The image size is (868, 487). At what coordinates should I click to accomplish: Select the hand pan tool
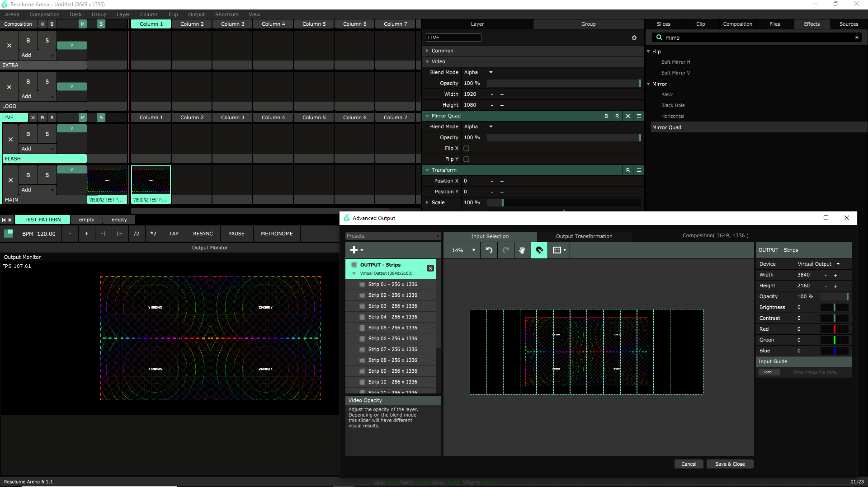pyautogui.click(x=522, y=250)
